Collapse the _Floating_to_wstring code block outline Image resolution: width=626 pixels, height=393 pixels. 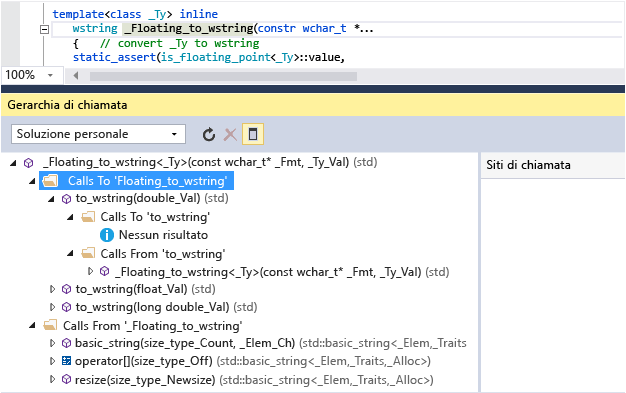[44, 29]
